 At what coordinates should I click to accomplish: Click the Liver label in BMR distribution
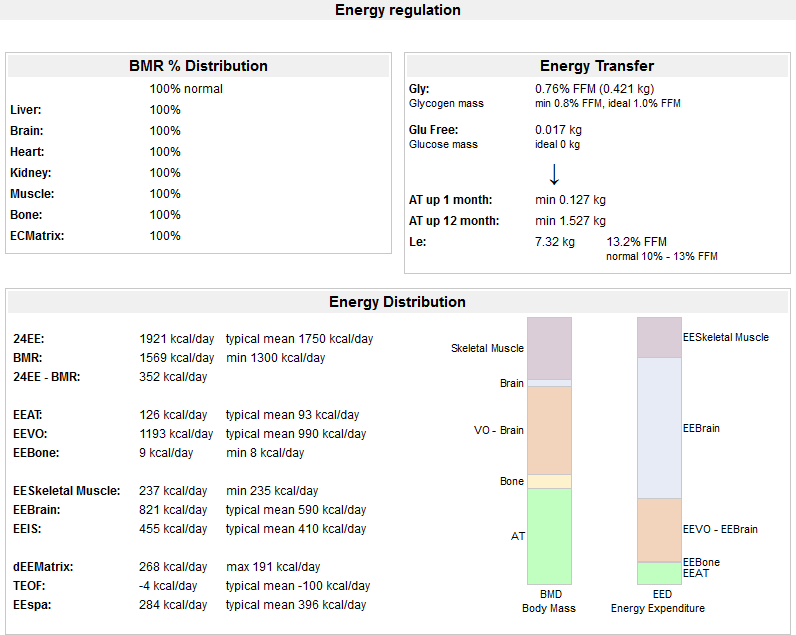pos(25,110)
